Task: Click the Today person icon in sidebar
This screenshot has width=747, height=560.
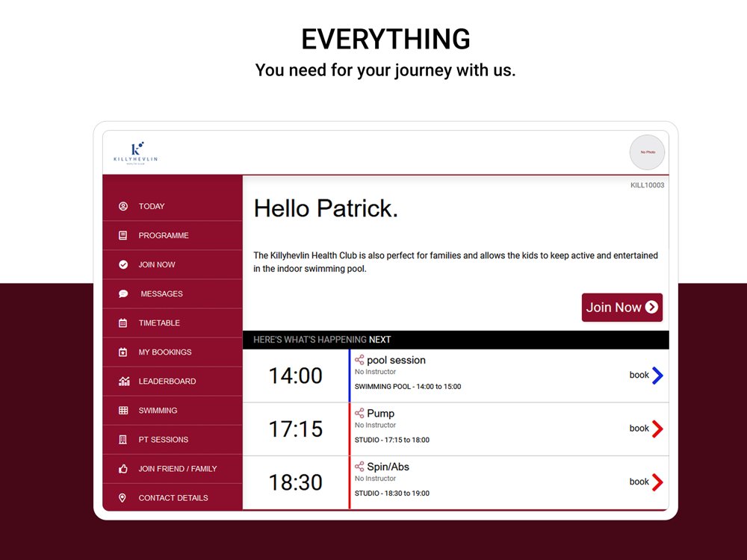Action: [x=123, y=206]
